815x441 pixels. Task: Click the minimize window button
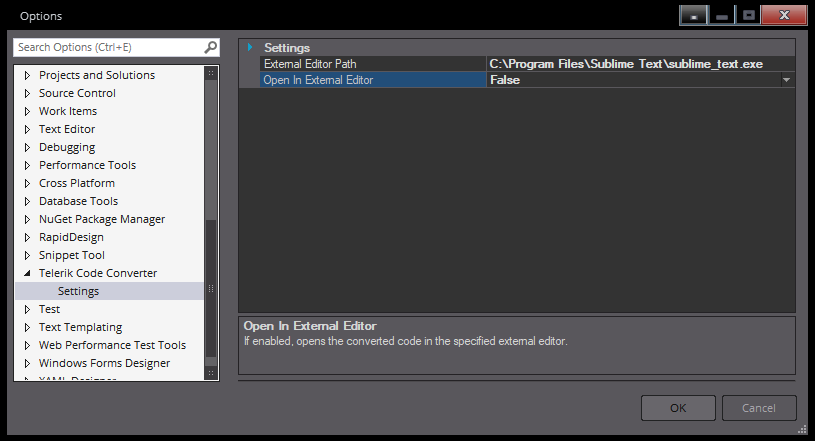click(x=721, y=15)
